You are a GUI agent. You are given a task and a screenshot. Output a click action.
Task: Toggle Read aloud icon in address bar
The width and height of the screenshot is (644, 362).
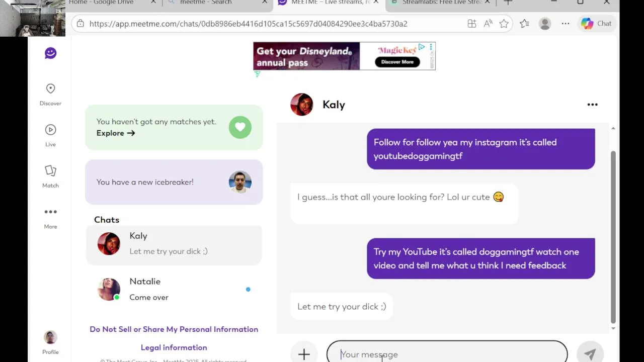pos(488,24)
